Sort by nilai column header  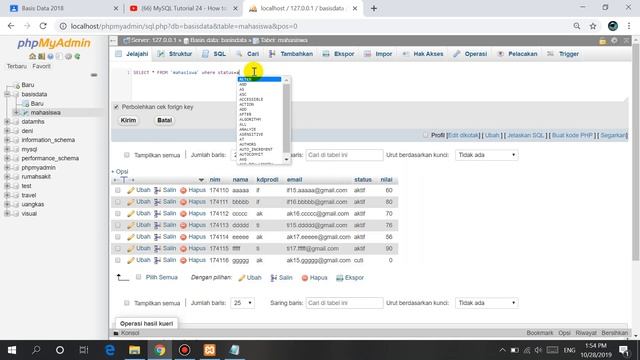coord(386,180)
